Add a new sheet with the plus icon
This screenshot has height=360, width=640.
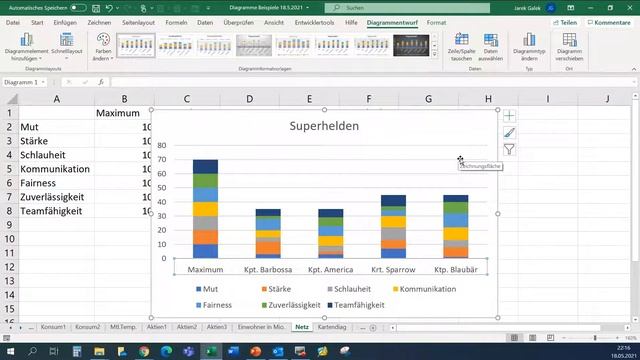click(373, 327)
